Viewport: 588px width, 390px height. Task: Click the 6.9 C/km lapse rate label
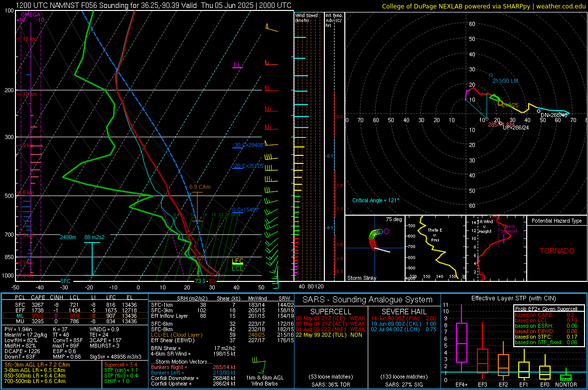pos(200,187)
